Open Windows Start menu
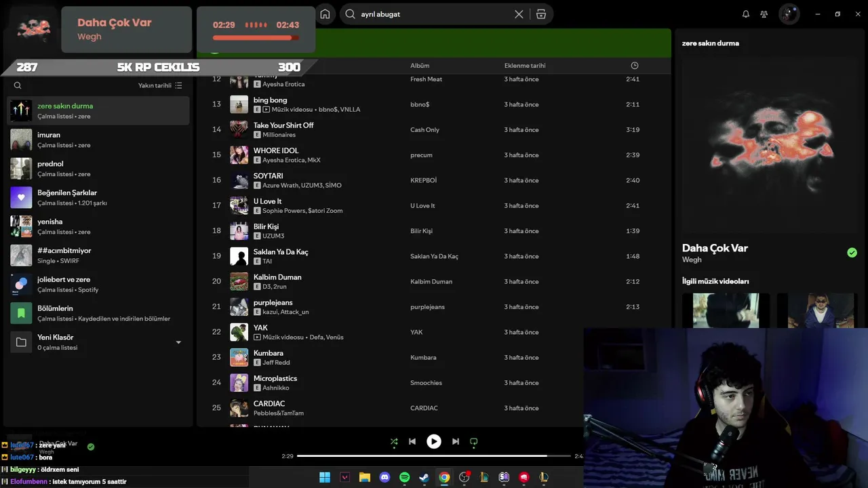868x488 pixels. point(325,477)
